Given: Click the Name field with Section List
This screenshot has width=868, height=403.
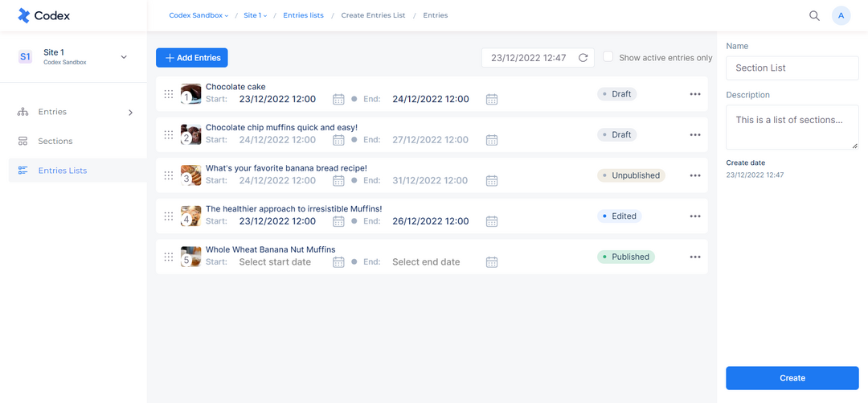Looking at the screenshot, I should point(792,68).
